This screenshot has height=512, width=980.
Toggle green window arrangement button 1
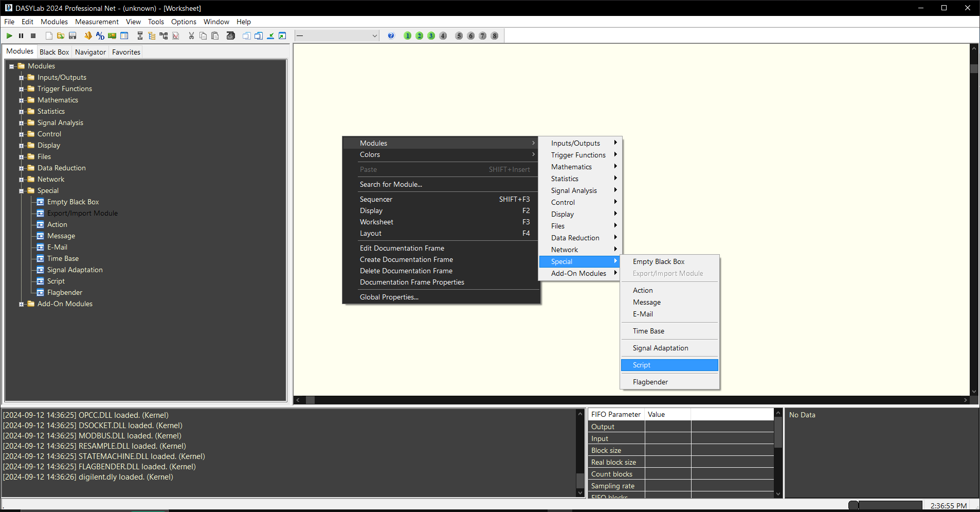tap(408, 36)
